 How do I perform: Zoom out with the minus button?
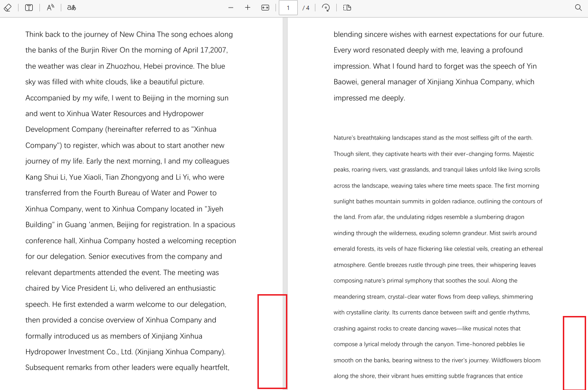click(x=231, y=8)
